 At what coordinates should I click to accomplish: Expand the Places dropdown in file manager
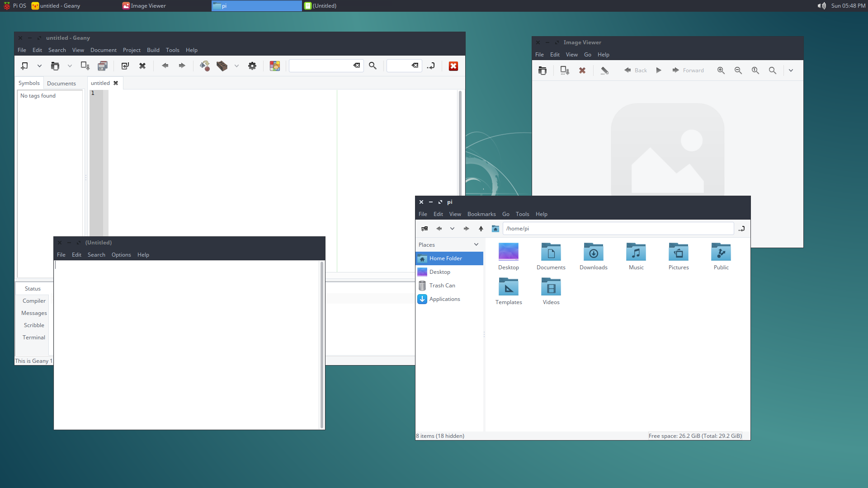tap(476, 244)
